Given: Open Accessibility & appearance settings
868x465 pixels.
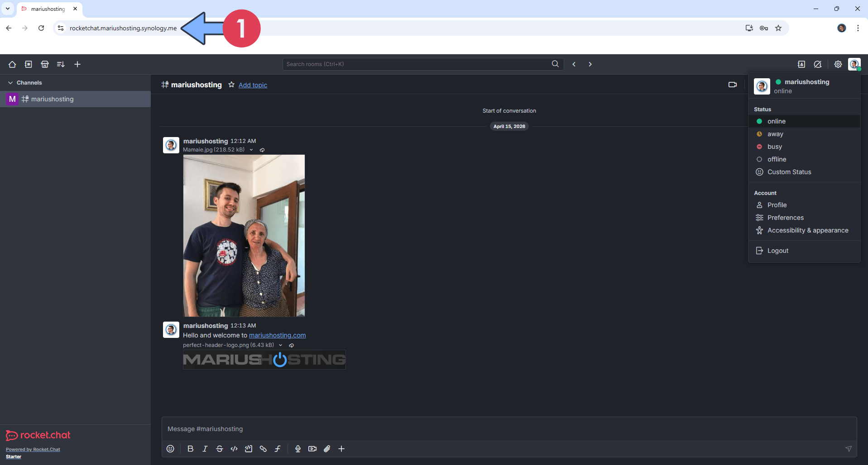Looking at the screenshot, I should coord(804,230).
